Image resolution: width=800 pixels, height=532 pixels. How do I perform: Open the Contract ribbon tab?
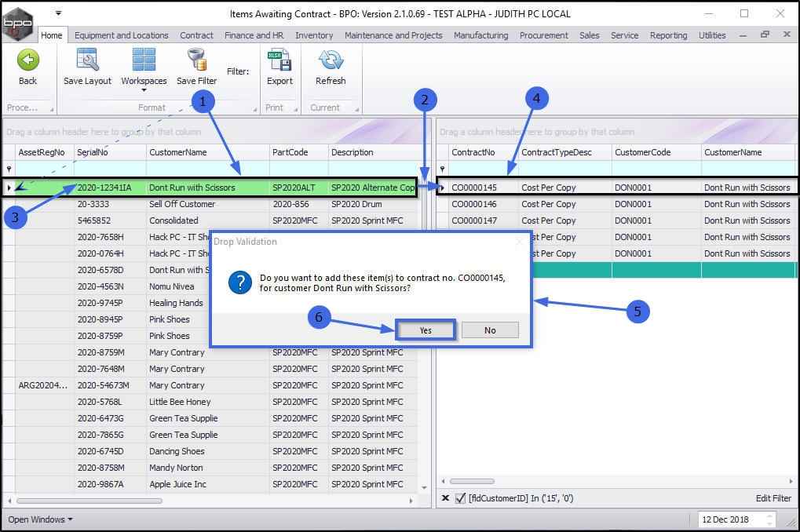[196, 35]
